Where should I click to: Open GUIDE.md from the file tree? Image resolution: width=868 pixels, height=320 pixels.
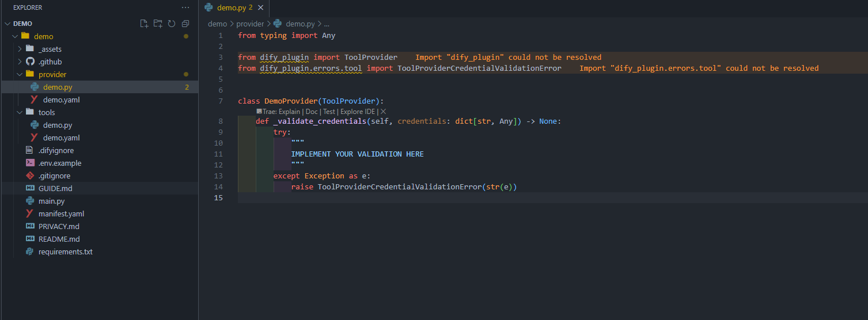pos(55,188)
